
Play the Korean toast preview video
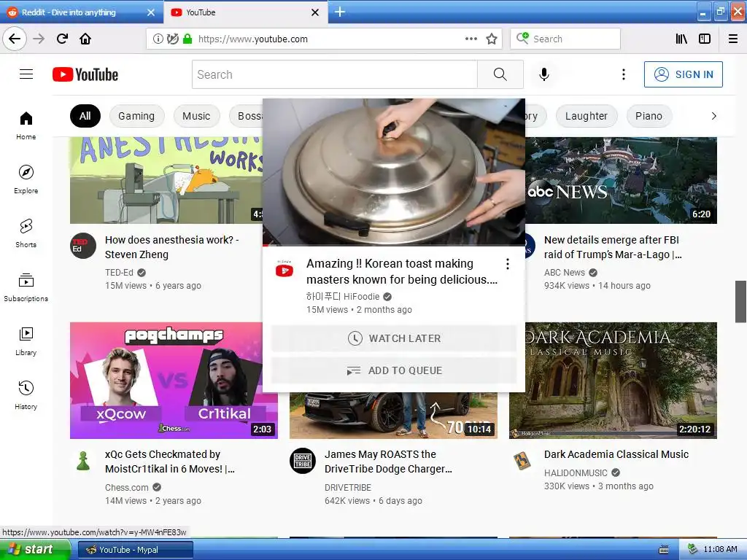394,171
